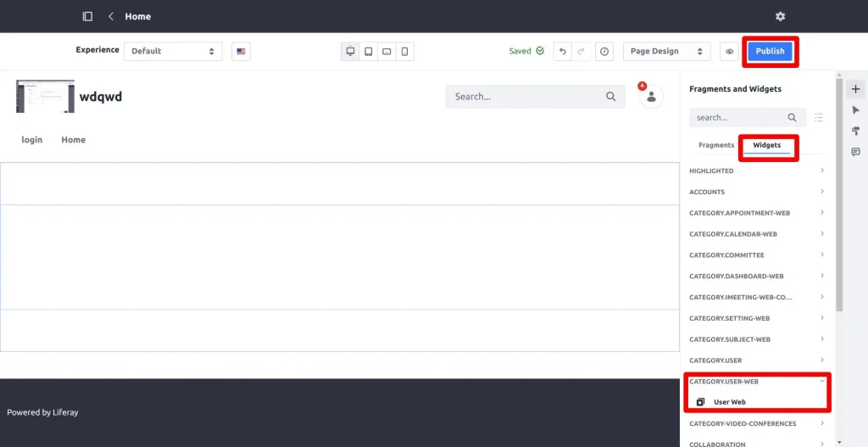Expand CATEGORY.USER section
The image size is (868, 447).
[757, 360]
